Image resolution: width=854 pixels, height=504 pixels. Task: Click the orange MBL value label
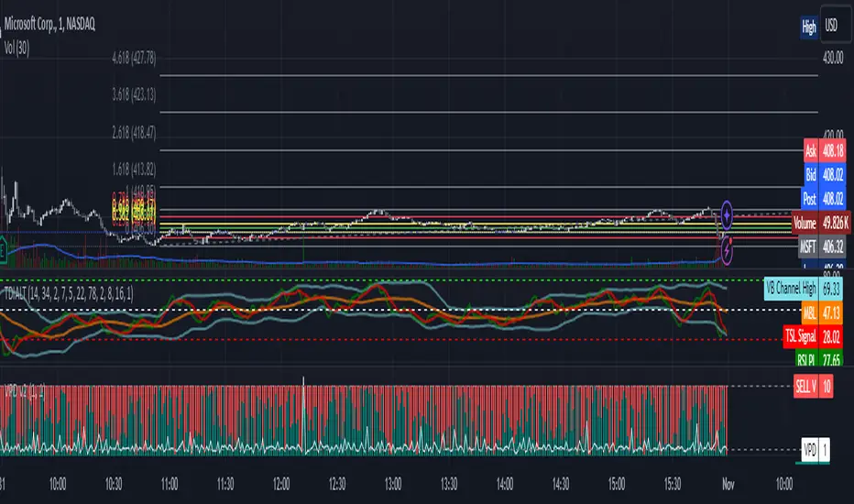point(822,313)
